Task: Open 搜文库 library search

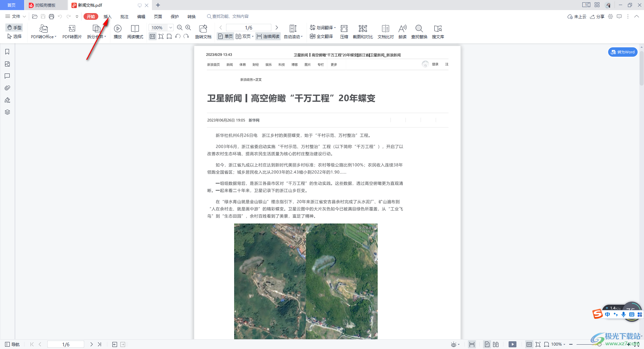Action: click(438, 32)
